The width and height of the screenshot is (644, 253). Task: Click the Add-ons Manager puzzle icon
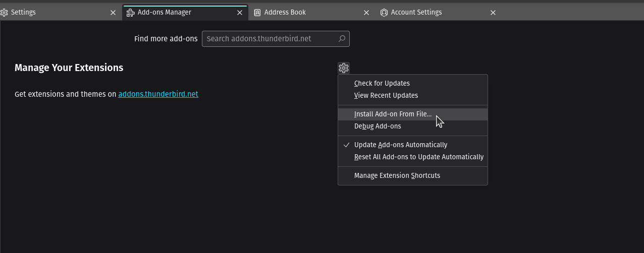click(130, 13)
